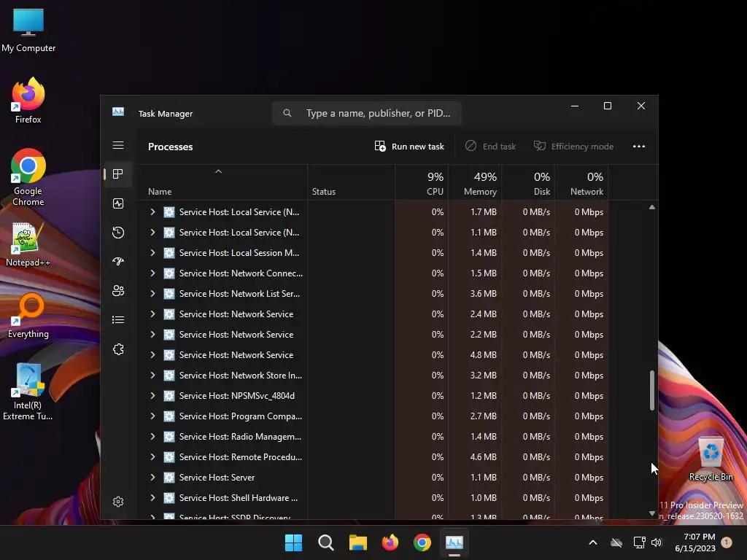Viewport: 747px width, 560px height.
Task: Open network tray icon
Action: pos(639,542)
